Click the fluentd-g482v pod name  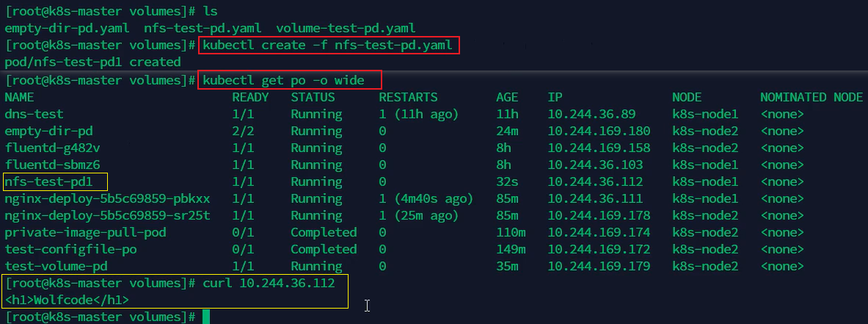53,148
